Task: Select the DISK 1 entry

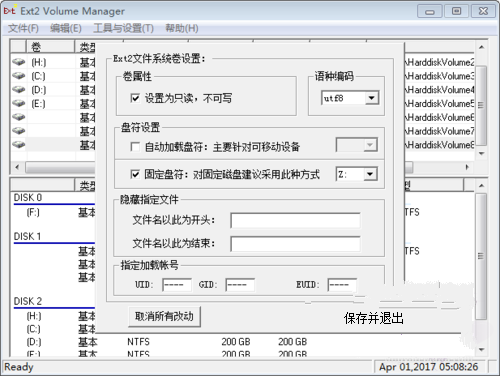Action: (27, 236)
